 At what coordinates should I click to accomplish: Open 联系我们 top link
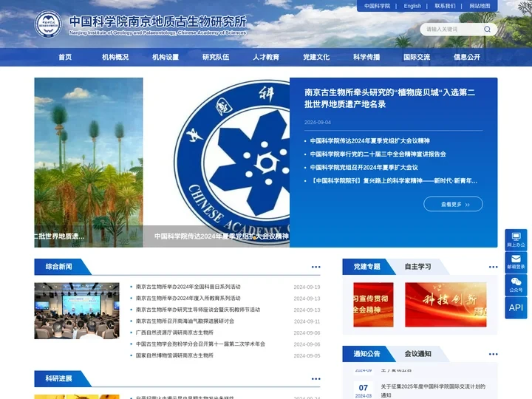[x=445, y=6]
